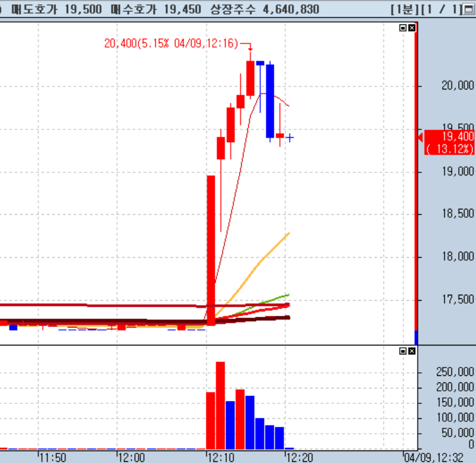The width and height of the screenshot is (476, 463).
Task: Click the 20,000 price axis label
Action: click(458, 85)
